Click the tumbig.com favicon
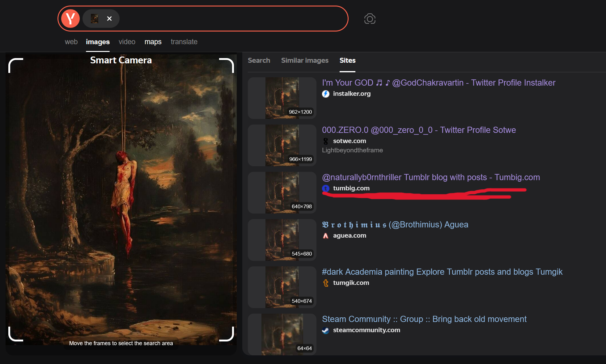 326,188
